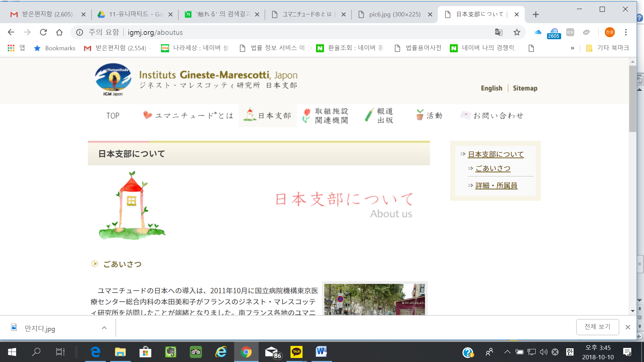Open the 詳細・所属員 sidebar link
This screenshot has height=362, width=644.
click(x=496, y=185)
